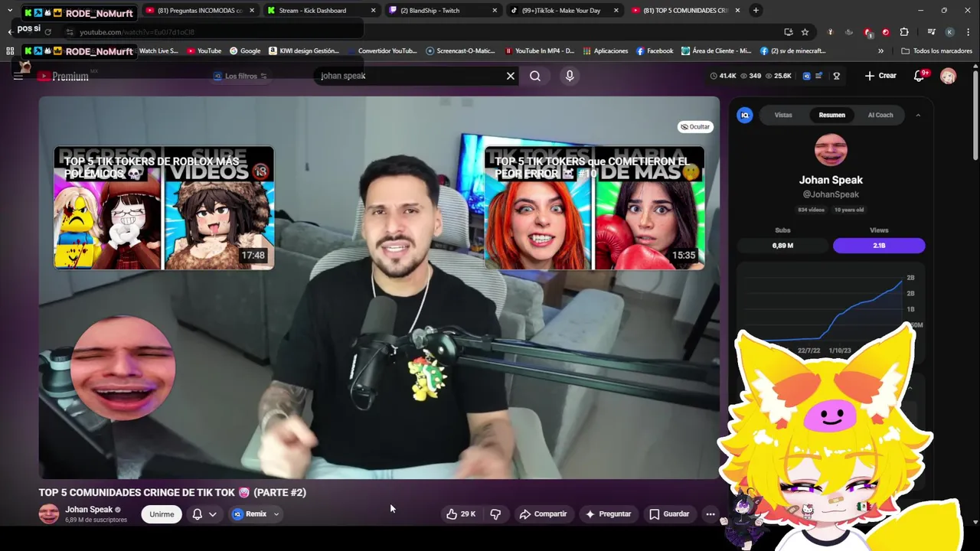Click the round IQ logo in side panel
Screen dimensions: 980x551
tap(745, 115)
